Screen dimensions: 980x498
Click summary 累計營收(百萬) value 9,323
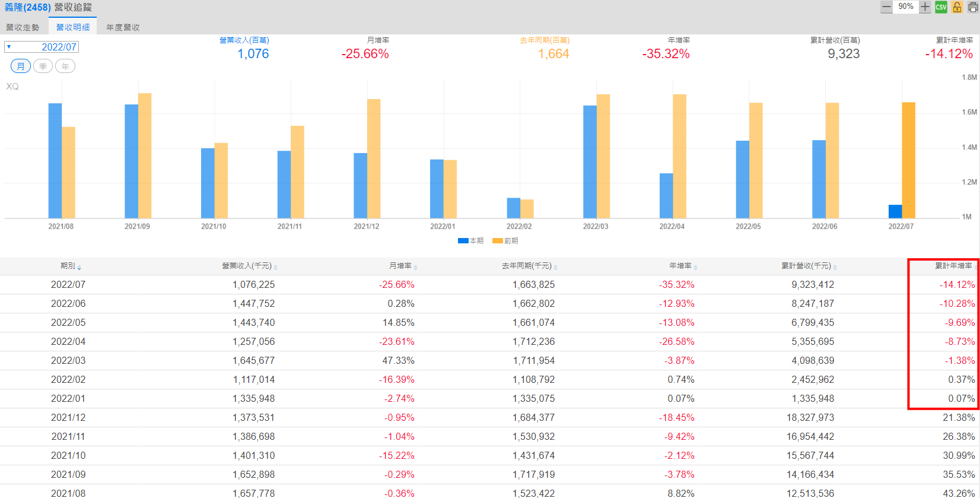[x=844, y=54]
